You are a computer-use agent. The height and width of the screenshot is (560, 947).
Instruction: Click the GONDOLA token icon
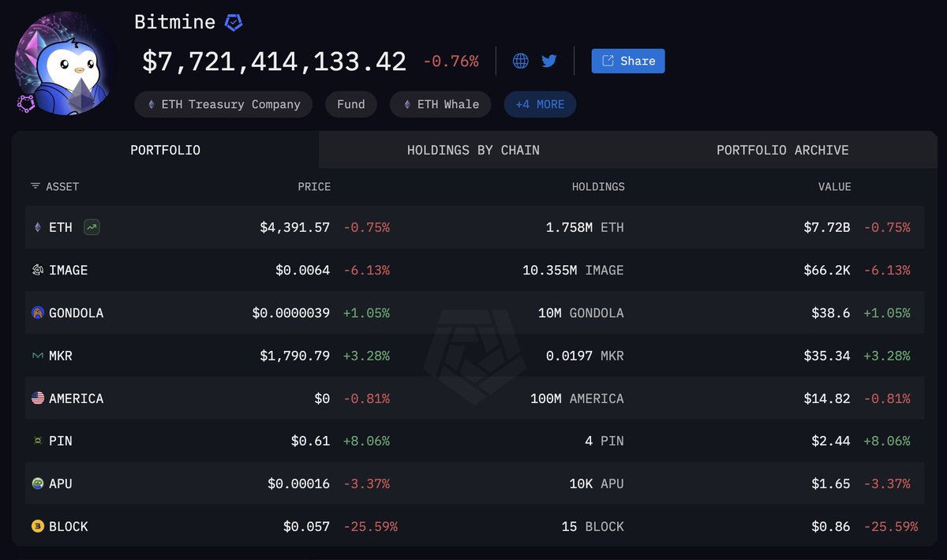click(x=37, y=312)
